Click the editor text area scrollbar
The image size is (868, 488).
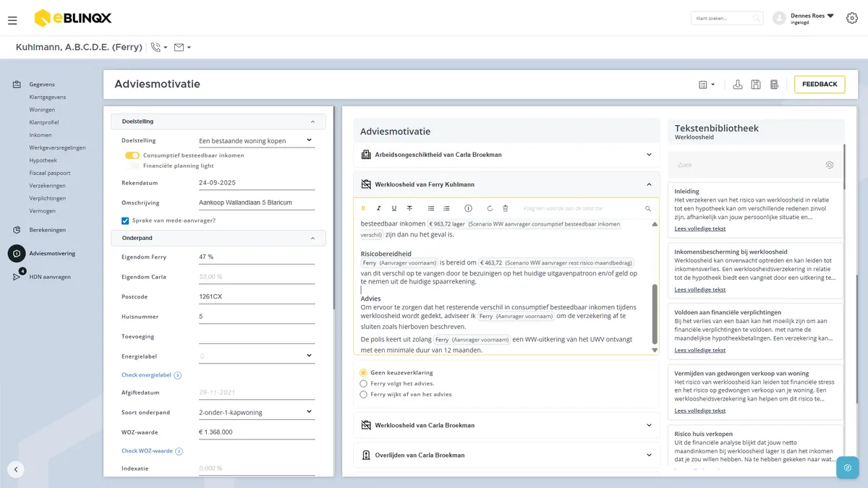click(x=655, y=314)
